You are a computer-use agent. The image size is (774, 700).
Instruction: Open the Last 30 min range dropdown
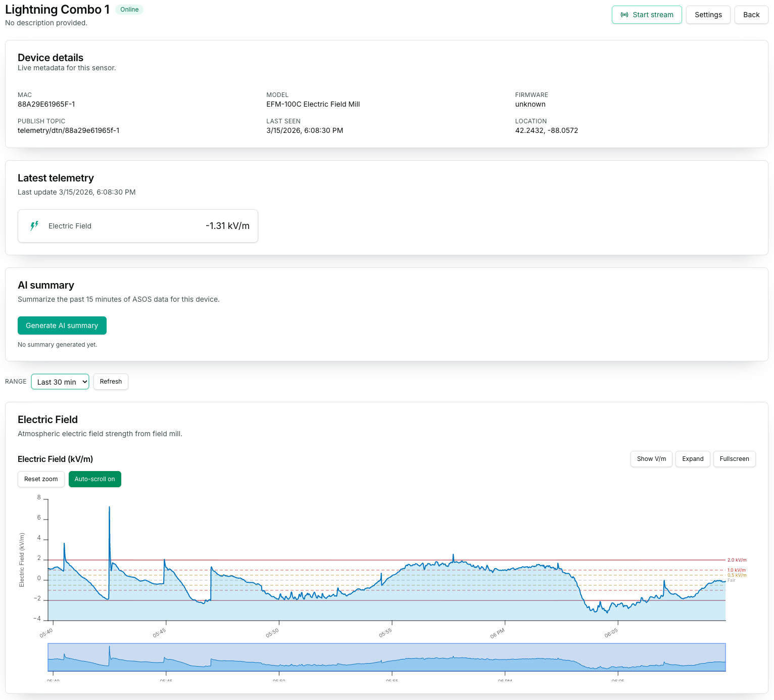point(60,382)
